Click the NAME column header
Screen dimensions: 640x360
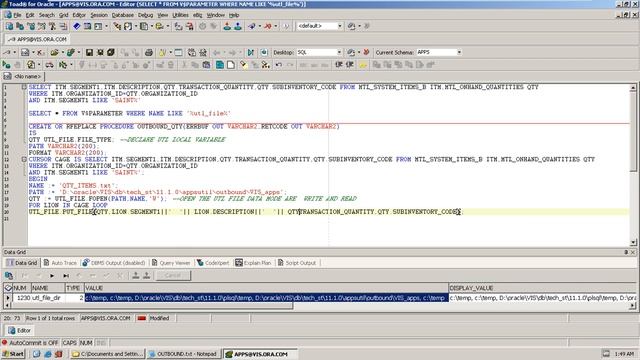tap(48, 288)
